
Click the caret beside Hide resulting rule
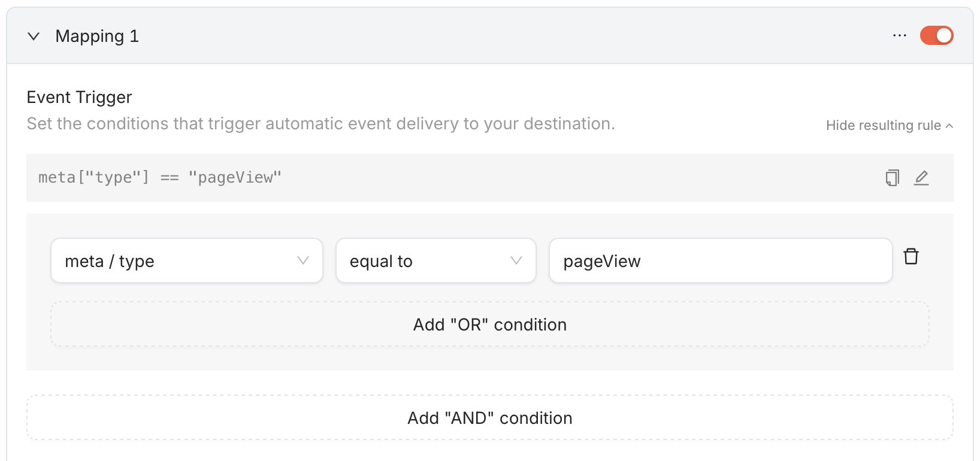click(949, 126)
